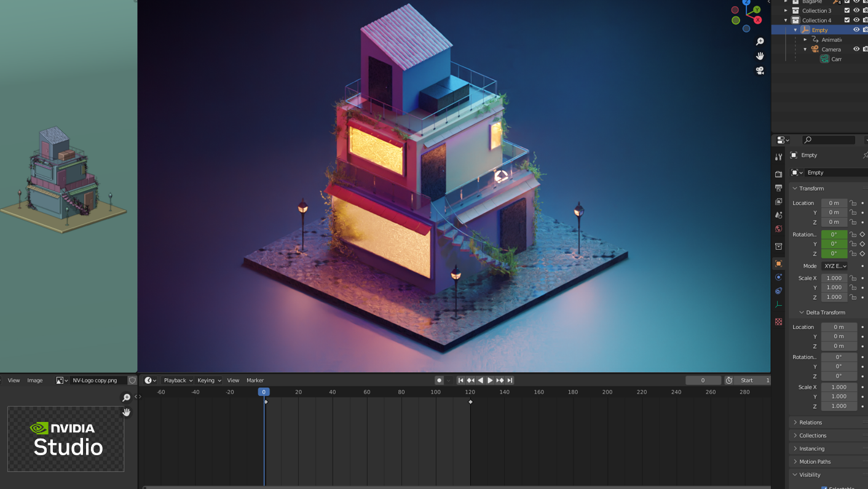The image size is (868, 489).
Task: Click the timeline use preview range clock icon
Action: pyautogui.click(x=729, y=380)
